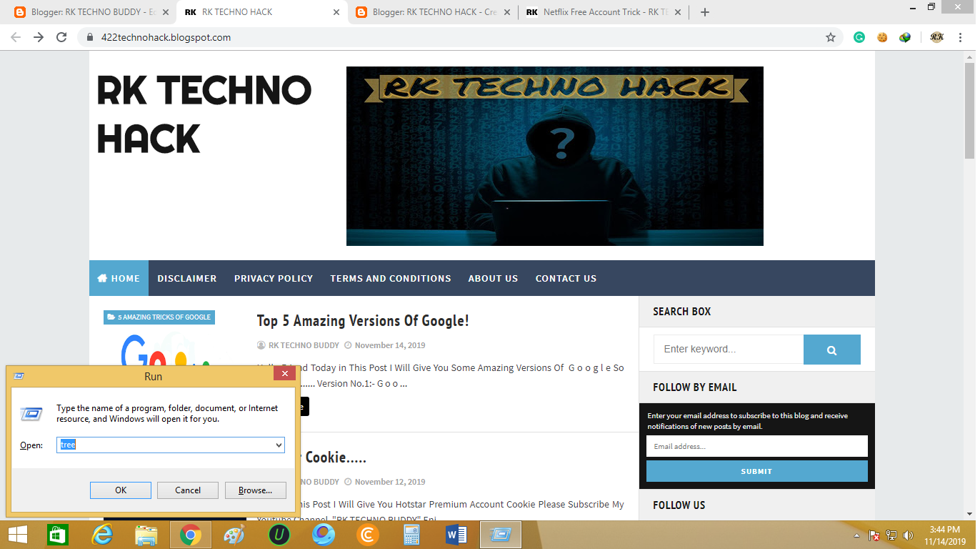The image size is (980, 549).
Task: Open the ABOUT US page
Action: coord(493,278)
